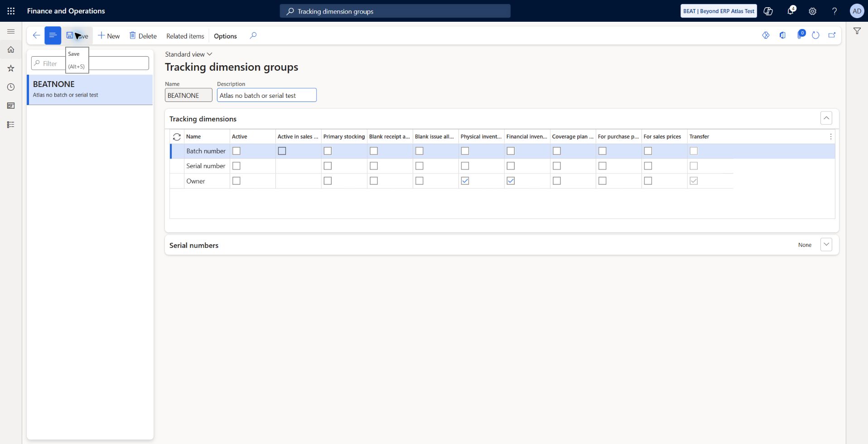Sort by Primary stocking column header
Screen dimensions: 868x444
[344, 136]
